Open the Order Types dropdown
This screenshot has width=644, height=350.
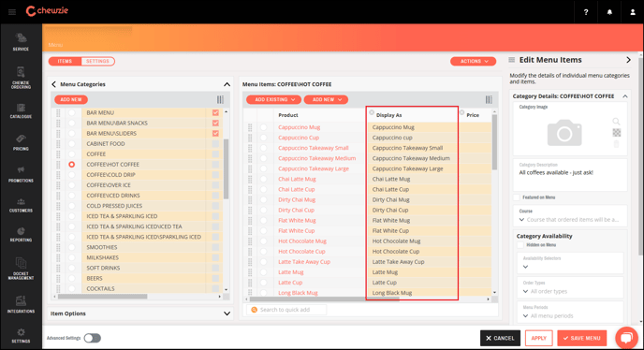pos(570,287)
